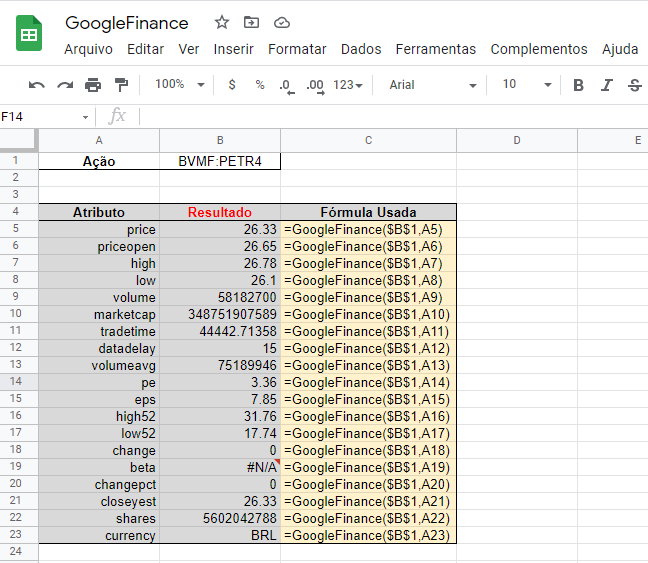This screenshot has height=563, width=648.
Task: Format as currency with dollar icon
Action: click(232, 85)
